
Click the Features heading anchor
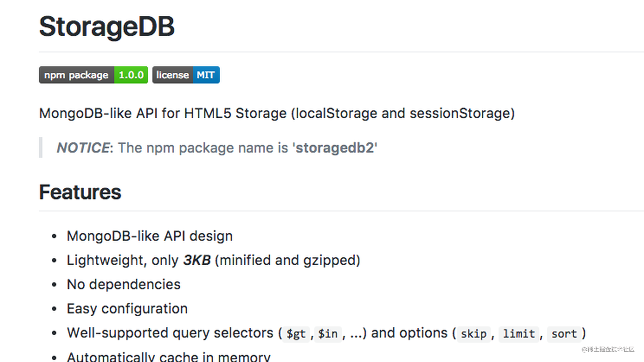click(80, 192)
